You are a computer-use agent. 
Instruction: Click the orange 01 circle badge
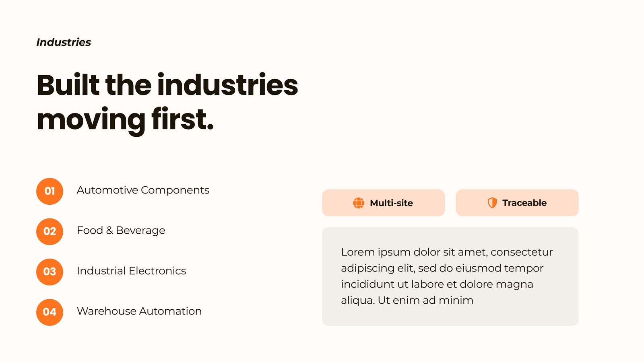click(x=50, y=191)
